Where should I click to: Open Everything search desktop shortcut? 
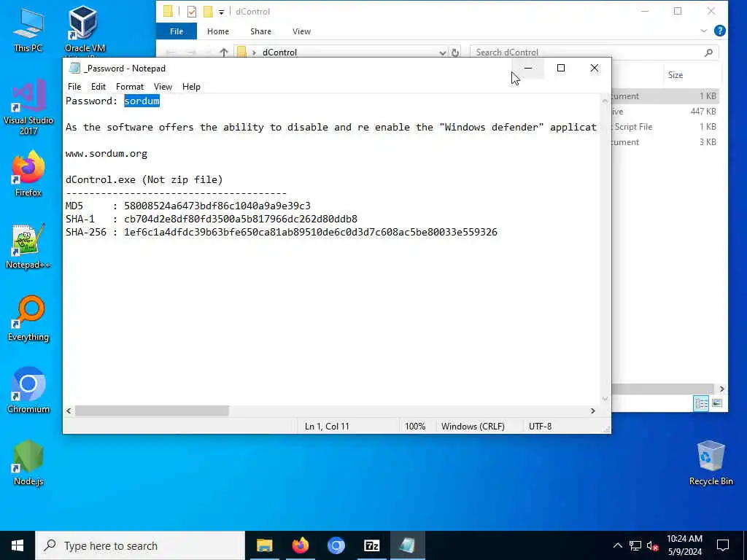point(28,319)
